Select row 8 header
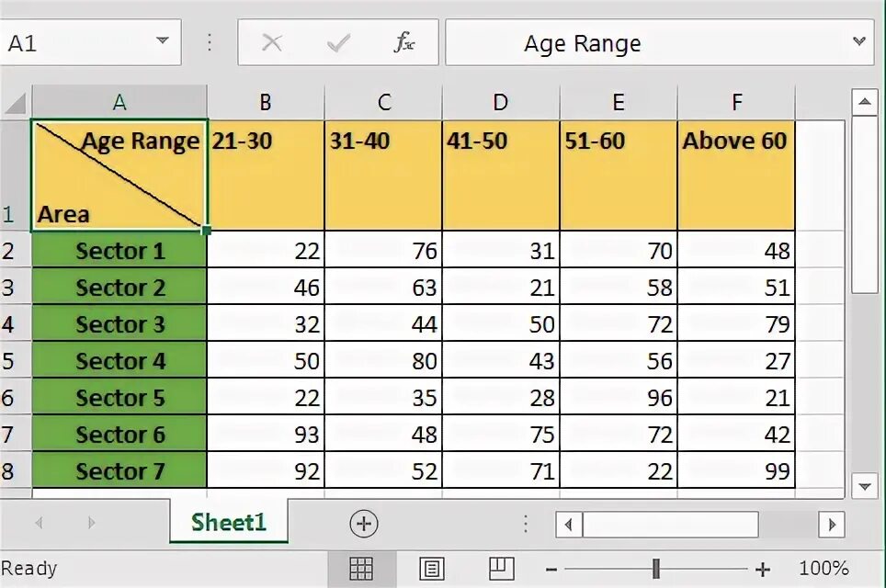Screen dimensions: 886x588 [16, 470]
